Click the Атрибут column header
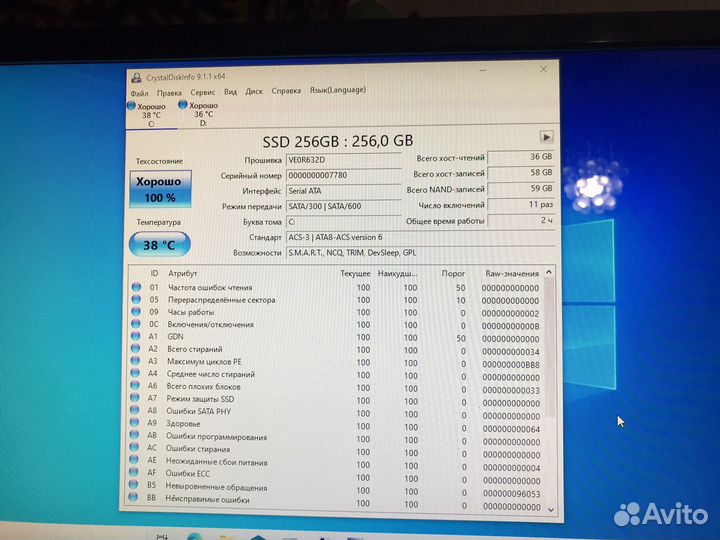Screen dimensions: 720x540 (x=183, y=273)
